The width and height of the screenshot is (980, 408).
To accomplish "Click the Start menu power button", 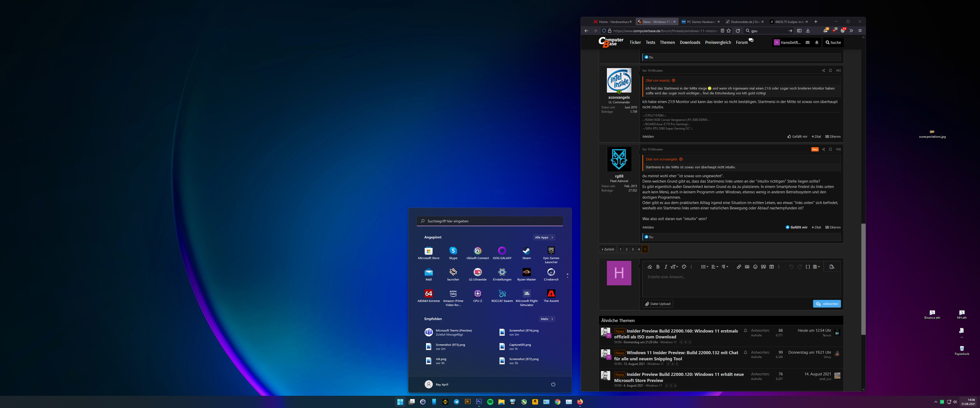I will 553,385.
